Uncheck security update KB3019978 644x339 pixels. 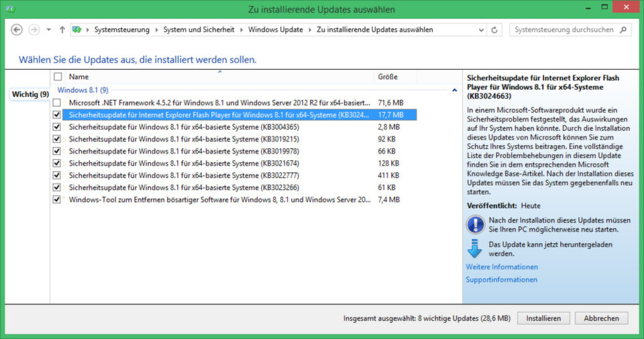[56, 151]
